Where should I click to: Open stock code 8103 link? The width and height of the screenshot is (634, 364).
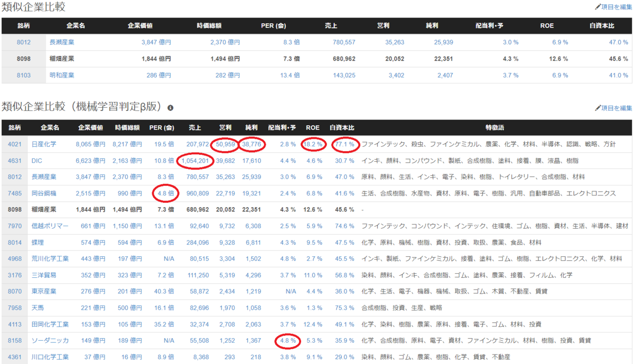(x=23, y=75)
